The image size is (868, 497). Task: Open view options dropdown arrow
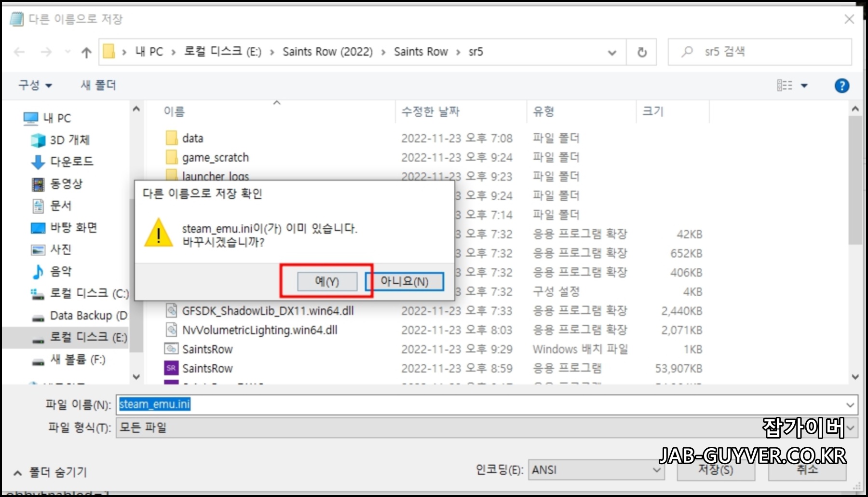(804, 86)
